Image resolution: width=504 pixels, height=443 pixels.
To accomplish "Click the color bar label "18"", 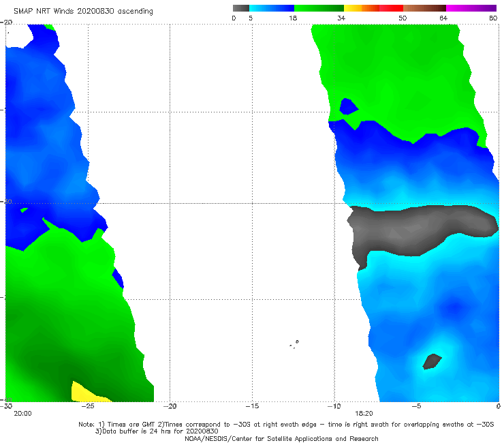I will click(x=293, y=18).
